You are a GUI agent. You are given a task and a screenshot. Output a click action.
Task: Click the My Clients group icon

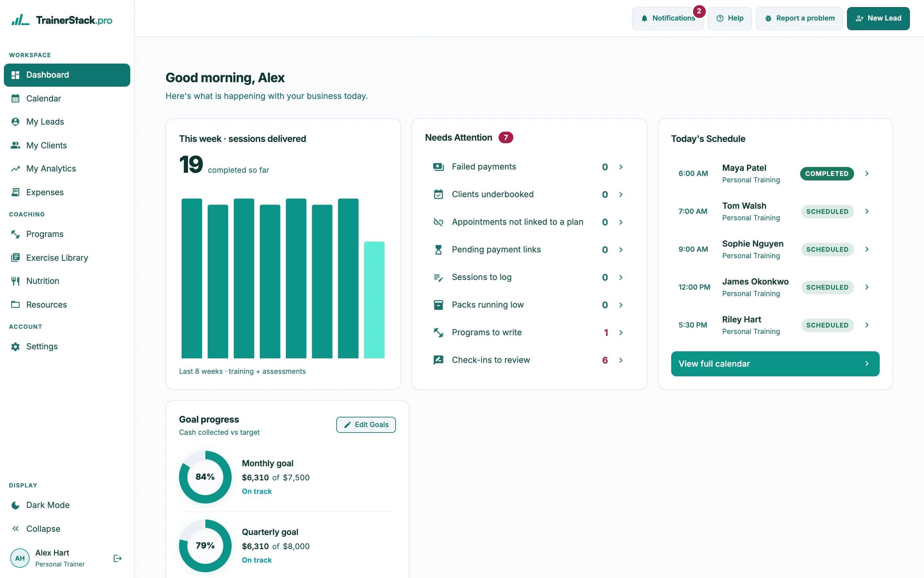tap(15, 145)
